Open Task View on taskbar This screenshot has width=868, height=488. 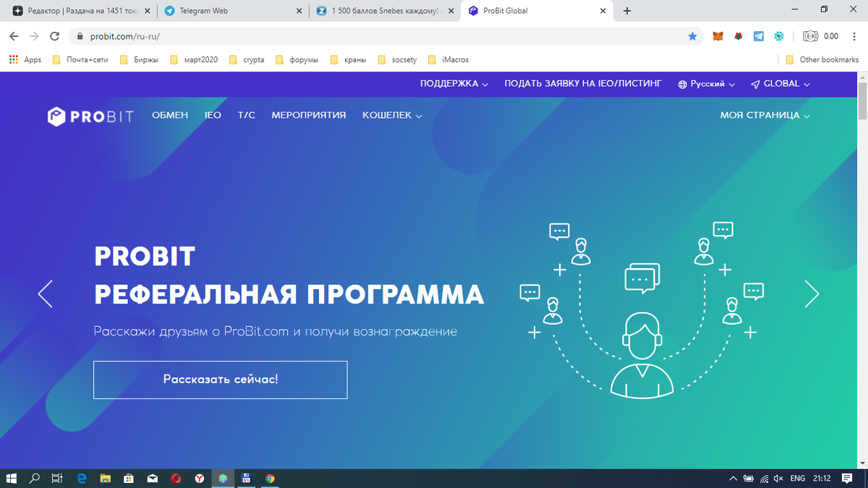coord(56,478)
